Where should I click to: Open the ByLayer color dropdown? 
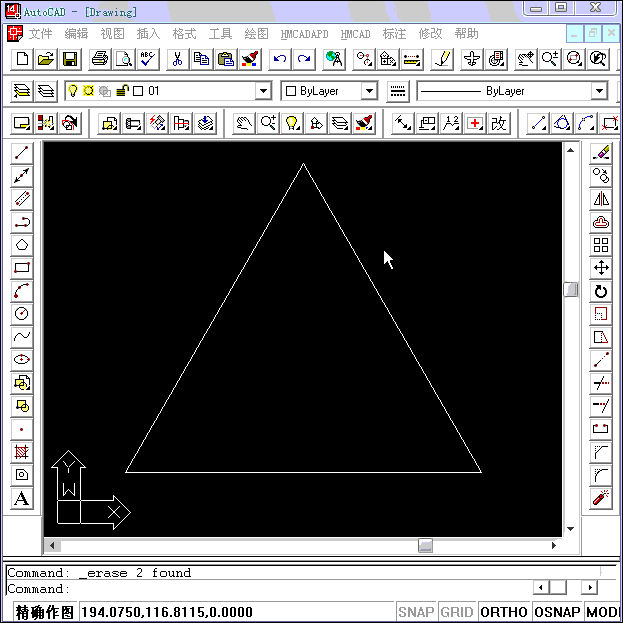[x=369, y=91]
